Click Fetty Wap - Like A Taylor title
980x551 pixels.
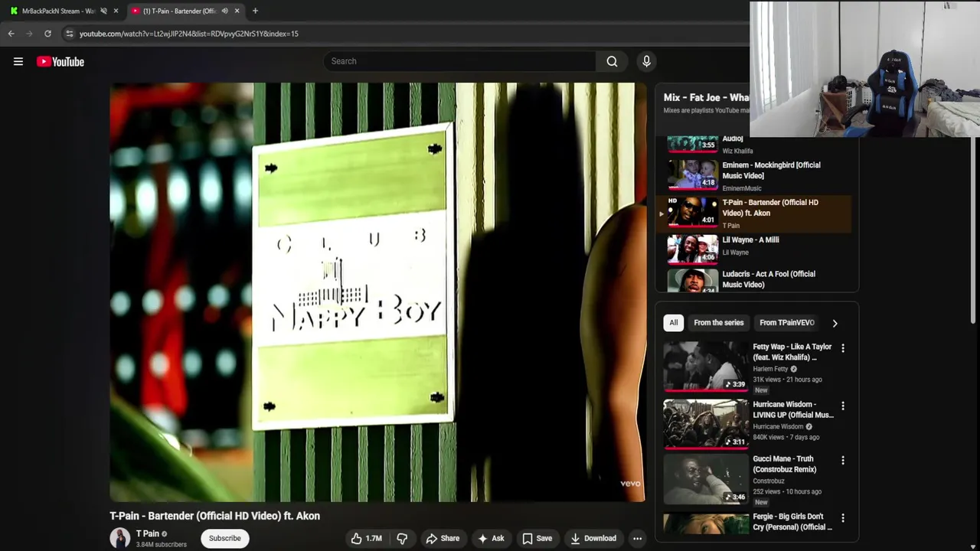click(x=792, y=352)
